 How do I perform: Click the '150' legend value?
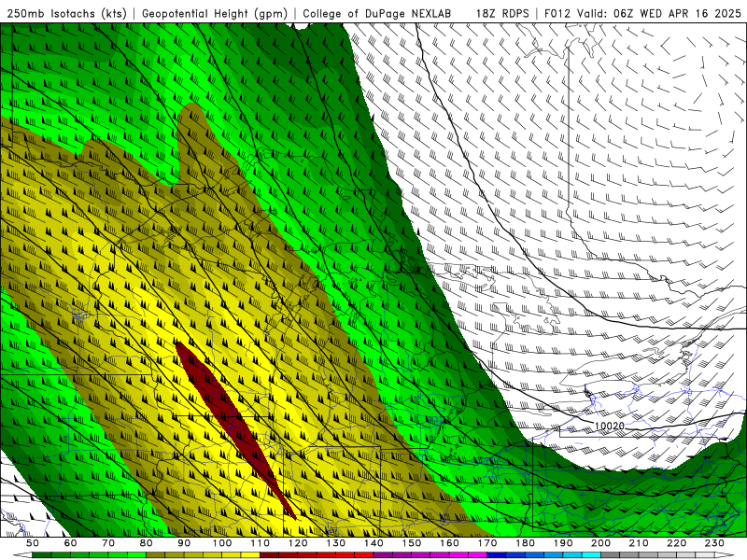pyautogui.click(x=412, y=543)
